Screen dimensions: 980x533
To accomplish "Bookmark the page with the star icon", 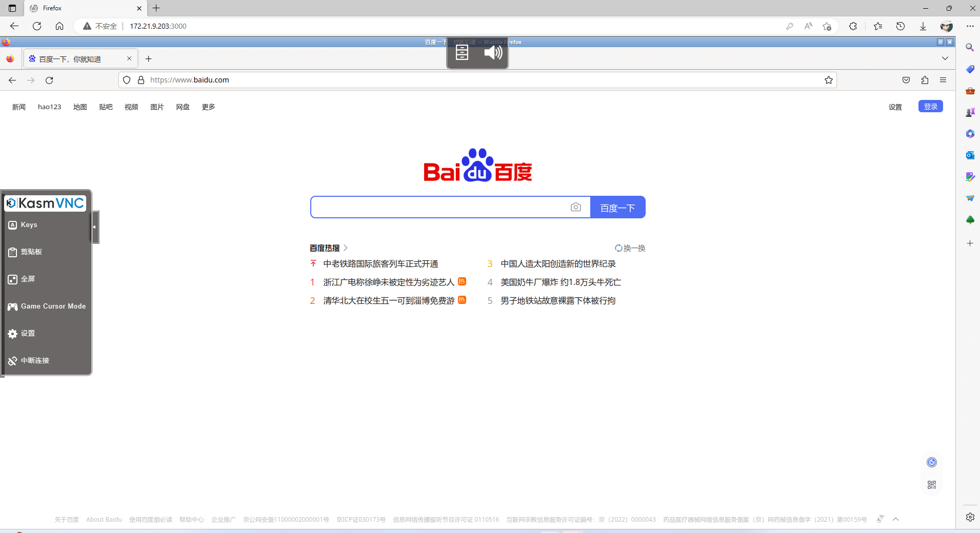I will pyautogui.click(x=829, y=80).
